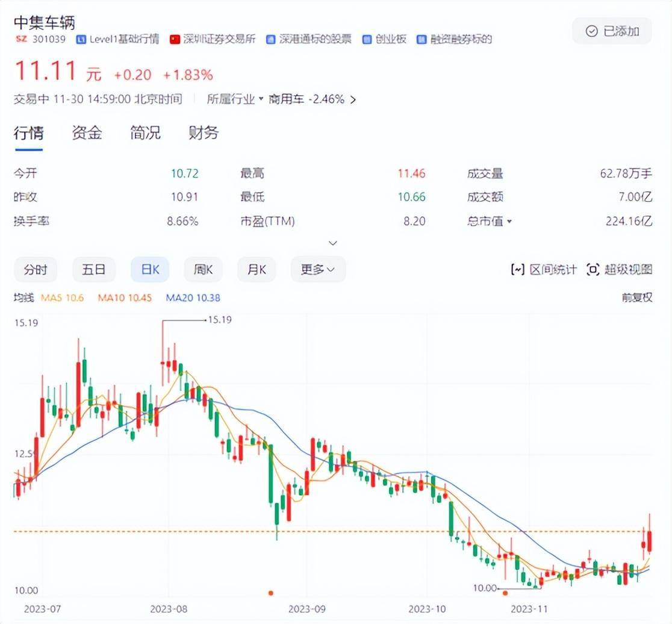Click the 今开 value 10.72
This screenshot has width=672, height=624.
[185, 173]
